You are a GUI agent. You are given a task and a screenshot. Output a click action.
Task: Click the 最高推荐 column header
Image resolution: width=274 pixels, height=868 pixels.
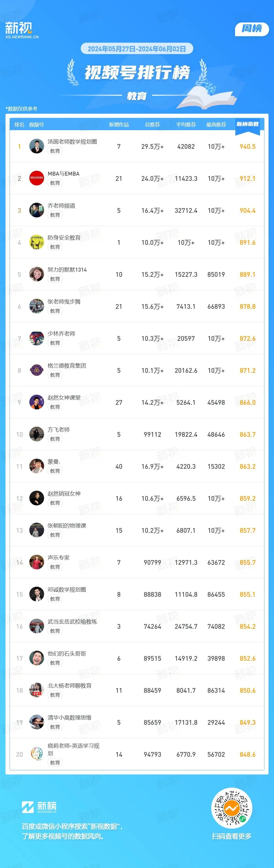(216, 125)
